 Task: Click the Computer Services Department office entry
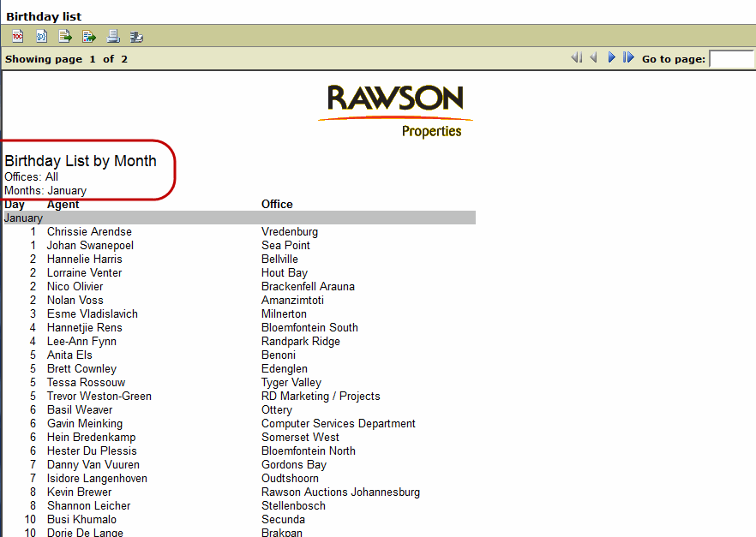pos(338,423)
